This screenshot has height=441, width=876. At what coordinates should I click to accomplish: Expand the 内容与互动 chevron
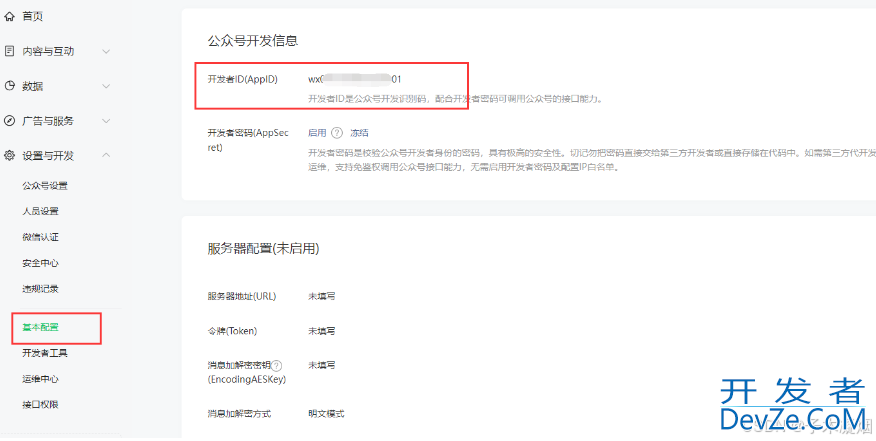pos(106,51)
